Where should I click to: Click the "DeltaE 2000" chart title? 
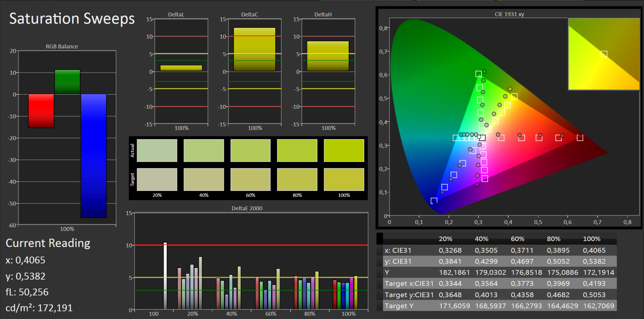pyautogui.click(x=247, y=208)
